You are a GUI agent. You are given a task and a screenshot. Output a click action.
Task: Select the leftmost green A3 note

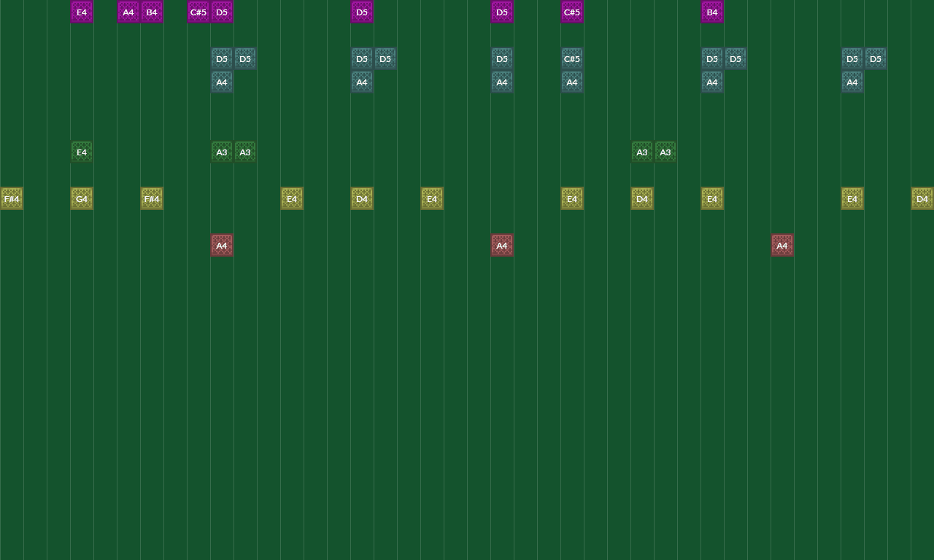222,152
